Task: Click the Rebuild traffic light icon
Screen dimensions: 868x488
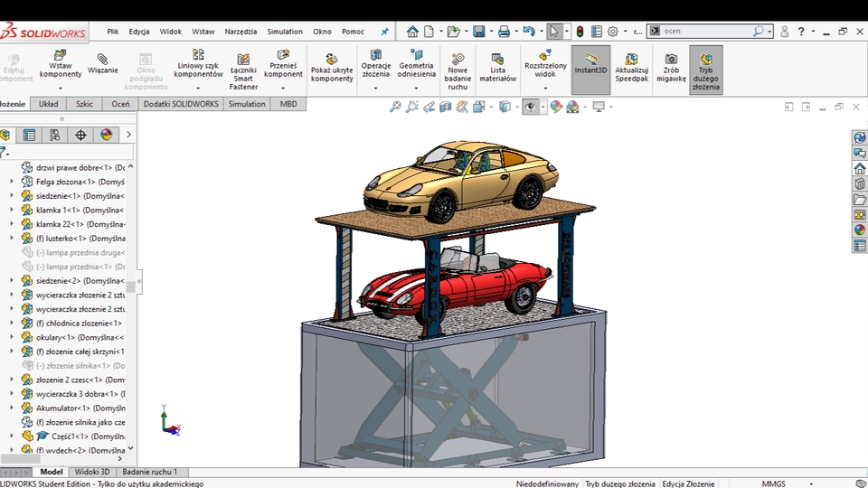Action: tap(580, 32)
